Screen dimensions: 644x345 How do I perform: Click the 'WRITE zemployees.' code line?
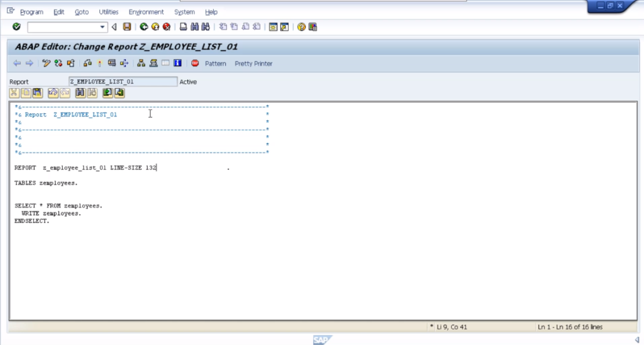pyautogui.click(x=52, y=213)
